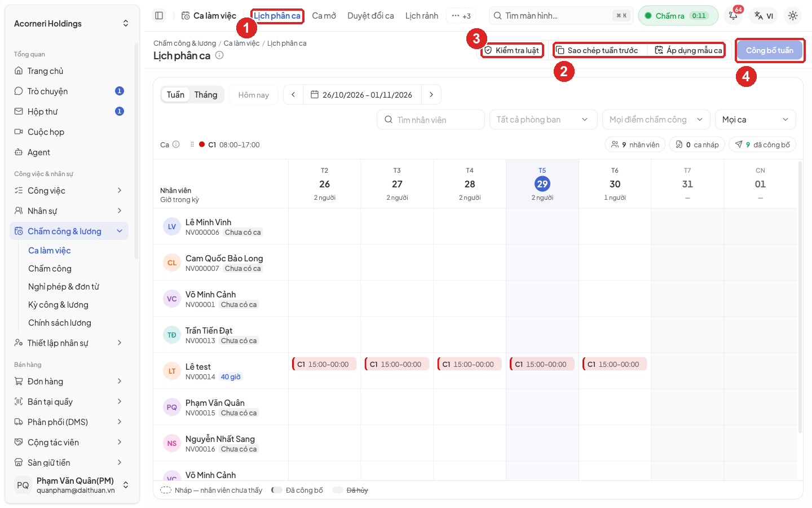Open Cuộc họp meetings
812x508 pixels.
tap(69, 132)
